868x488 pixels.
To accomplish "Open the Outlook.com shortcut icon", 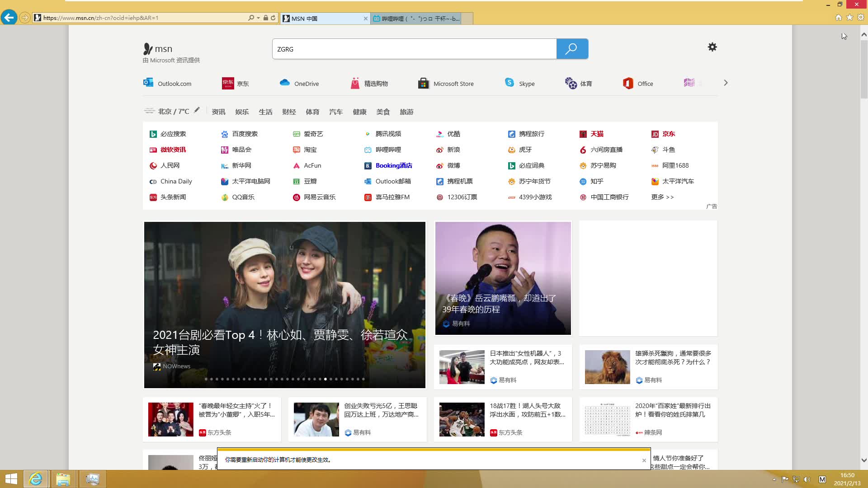I will pyautogui.click(x=148, y=83).
